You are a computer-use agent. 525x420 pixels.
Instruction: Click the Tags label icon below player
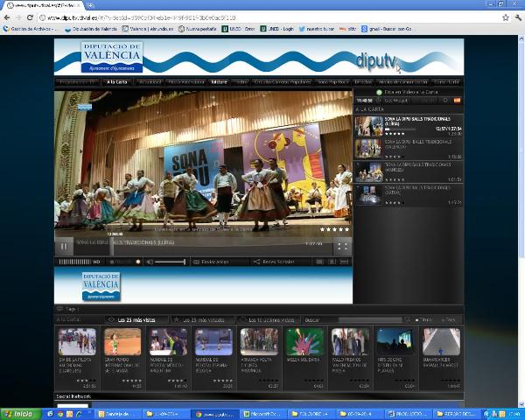[59, 309]
